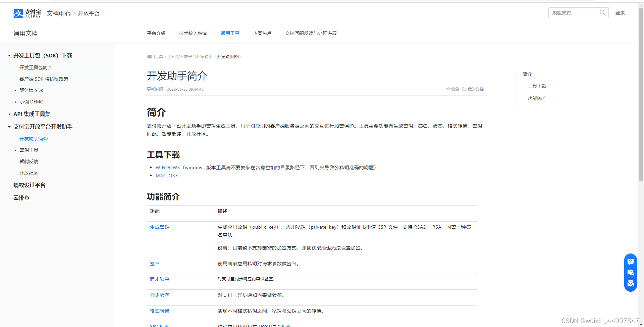
Task: Click the 登录 login link
Action: coord(620,13)
